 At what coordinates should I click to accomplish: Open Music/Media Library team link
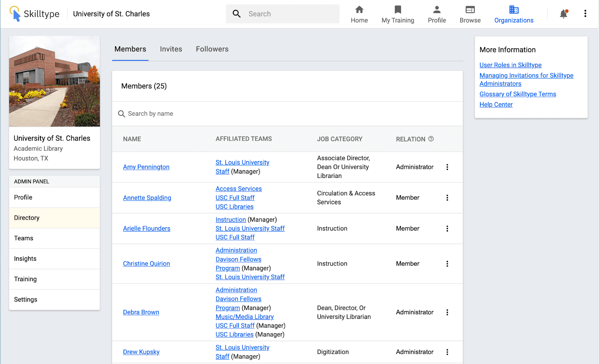(x=244, y=317)
